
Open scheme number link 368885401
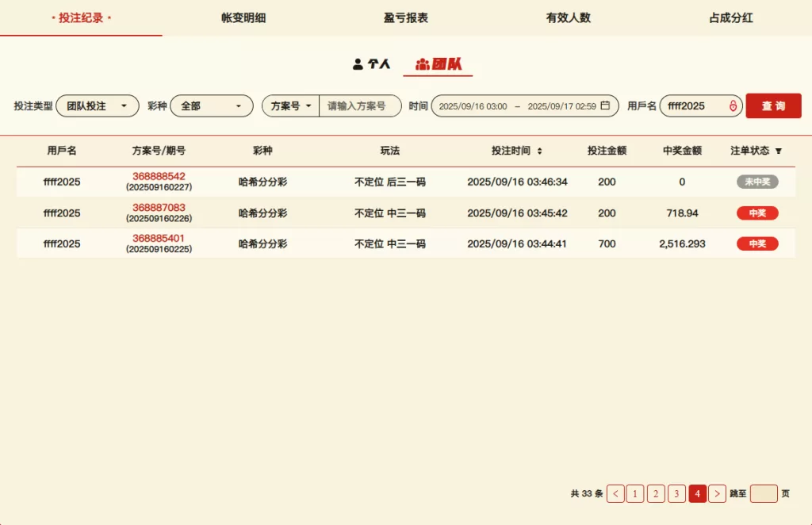click(159, 238)
